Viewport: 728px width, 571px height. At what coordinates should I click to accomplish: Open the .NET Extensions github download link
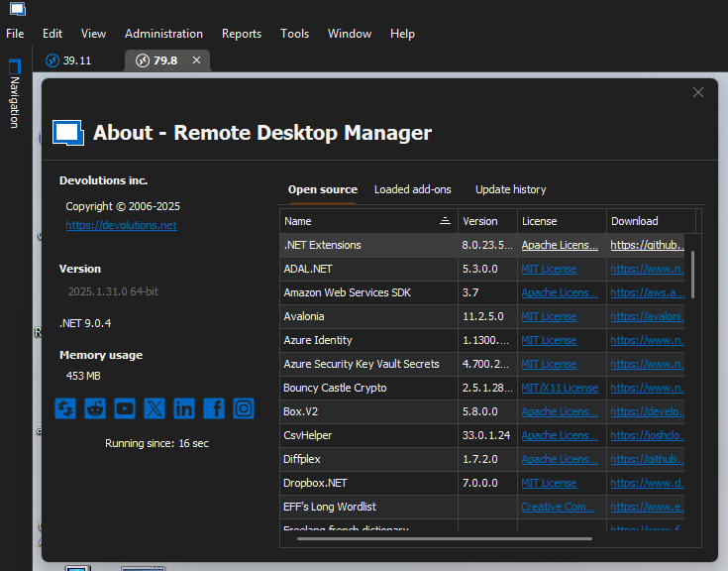point(647,245)
